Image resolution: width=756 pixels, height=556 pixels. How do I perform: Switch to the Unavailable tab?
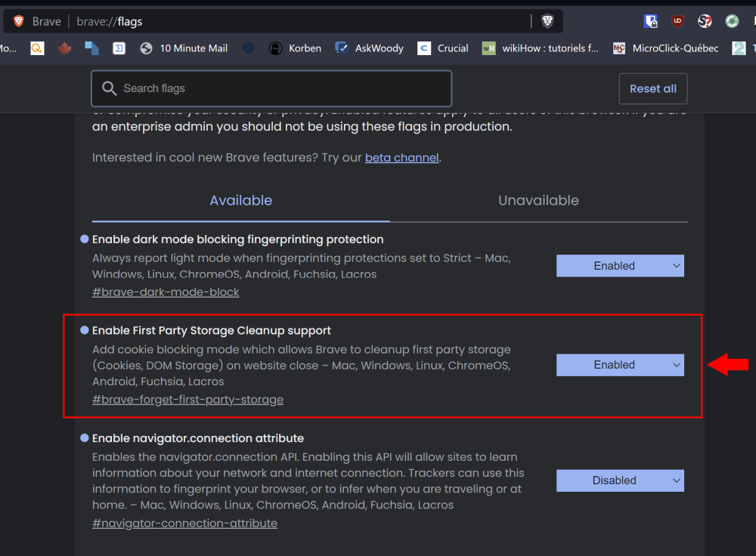tap(538, 201)
